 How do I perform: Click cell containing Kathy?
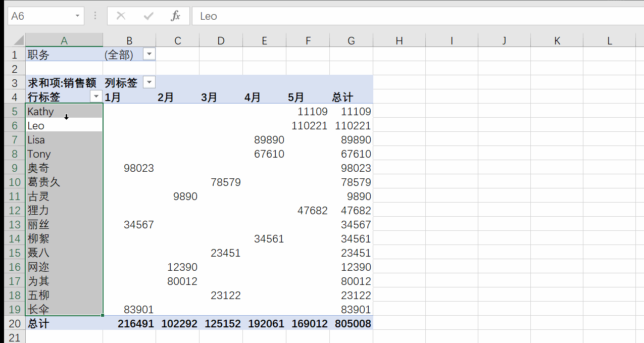tap(64, 111)
